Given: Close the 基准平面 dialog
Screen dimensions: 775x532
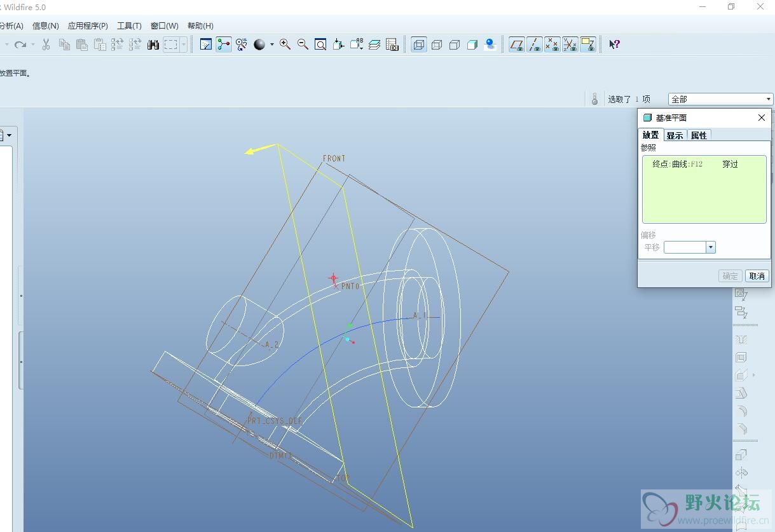Looking at the screenshot, I should click(762, 118).
